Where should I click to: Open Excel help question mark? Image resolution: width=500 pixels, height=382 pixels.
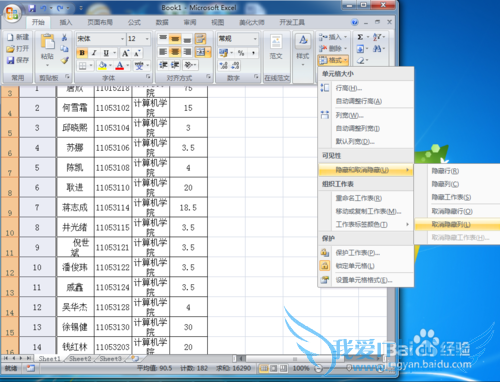(355, 22)
